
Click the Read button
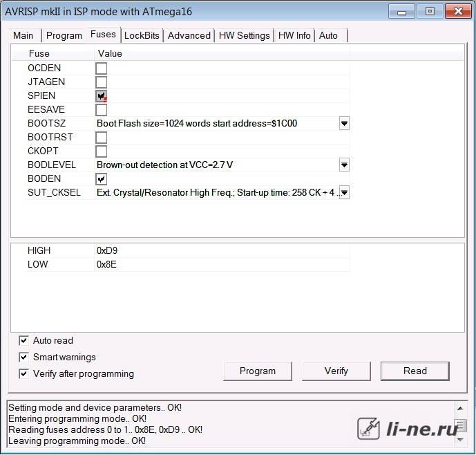pos(415,371)
